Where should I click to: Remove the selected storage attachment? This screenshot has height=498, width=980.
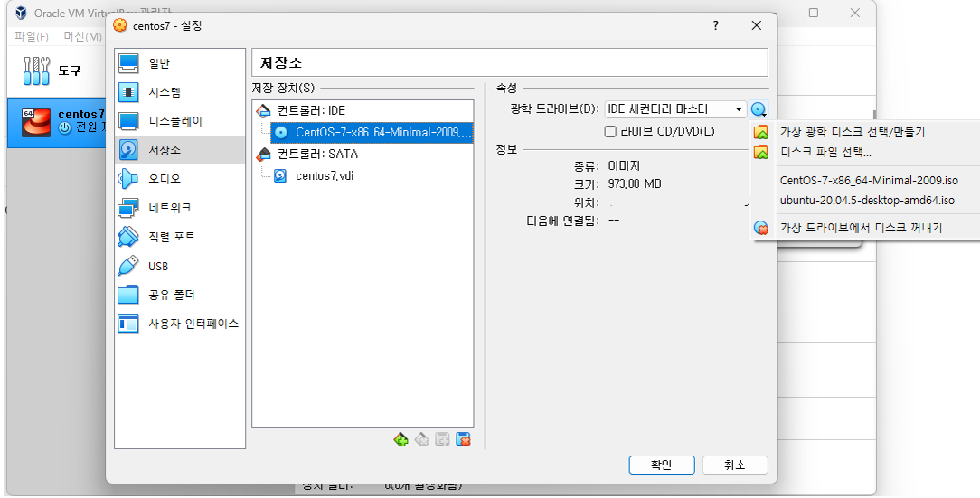point(463,440)
